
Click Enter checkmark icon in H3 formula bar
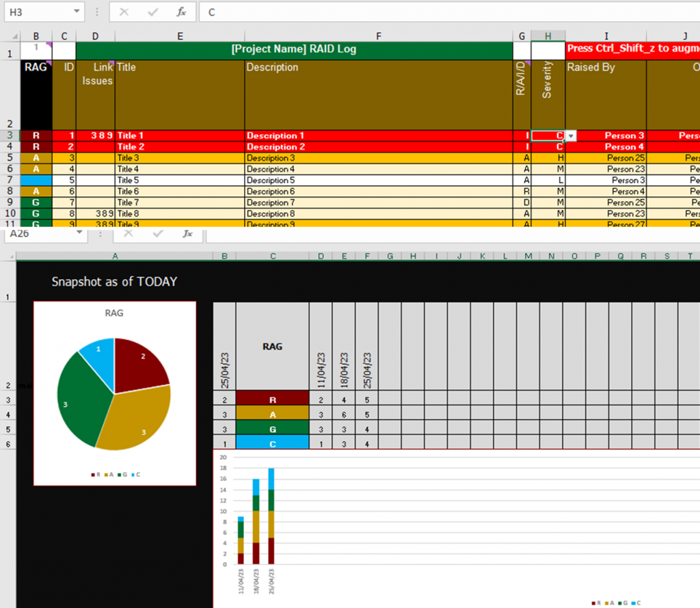[153, 12]
